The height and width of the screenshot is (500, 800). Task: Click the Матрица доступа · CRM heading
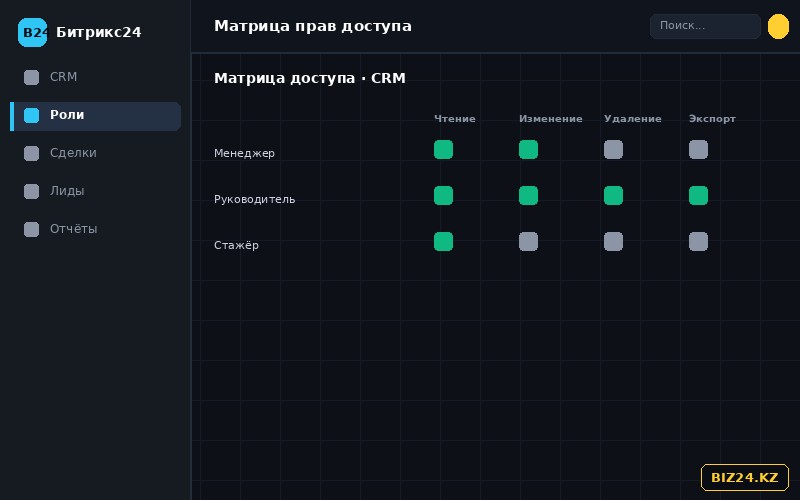(310, 78)
